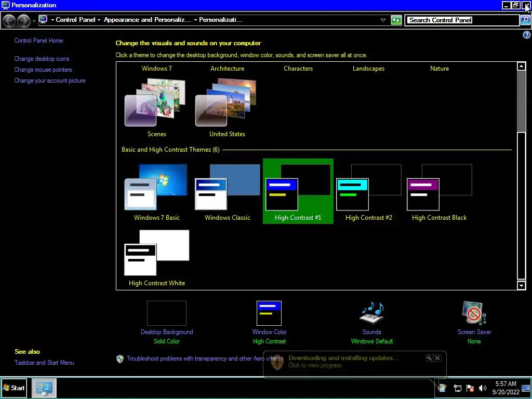Expand the dropdown arrow after Control Panel
The width and height of the screenshot is (532, 399).
pos(99,20)
